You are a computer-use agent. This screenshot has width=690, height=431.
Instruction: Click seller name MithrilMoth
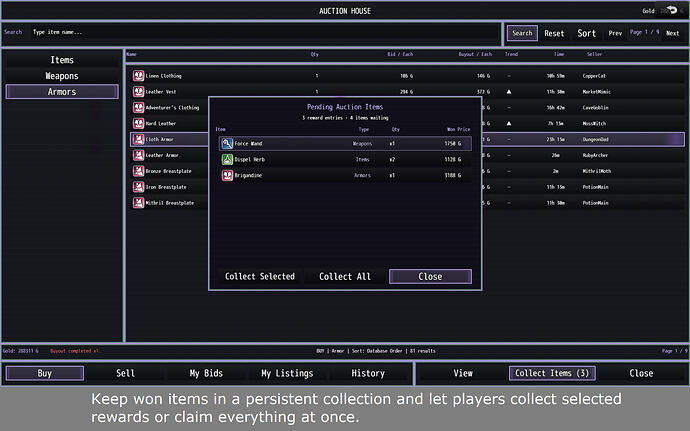coord(597,171)
